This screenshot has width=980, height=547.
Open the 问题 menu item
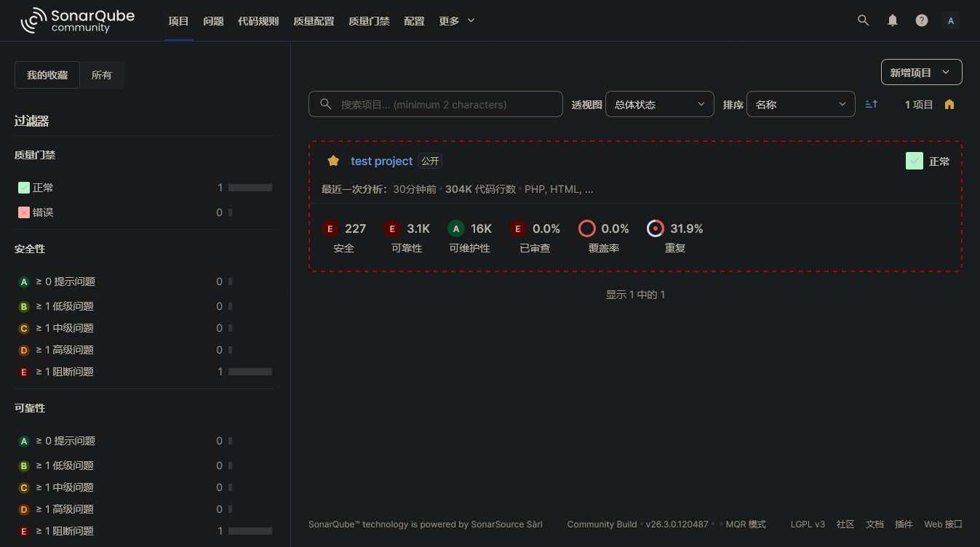point(213,20)
